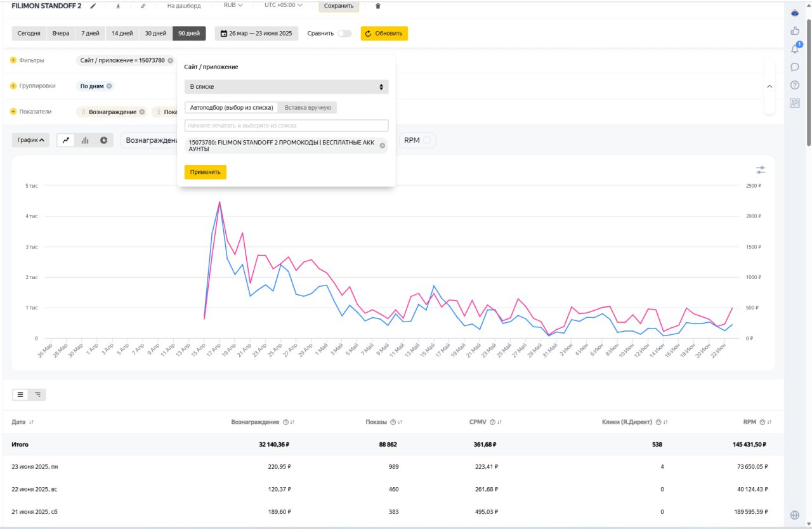
Task: Switch to pie chart view
Action: [x=103, y=140]
